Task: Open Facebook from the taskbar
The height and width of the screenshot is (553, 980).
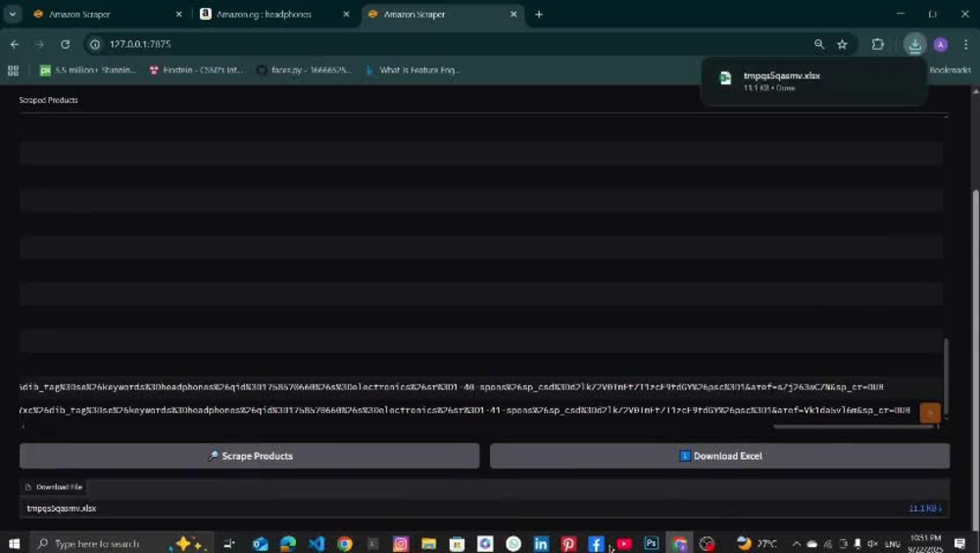Action: click(596, 543)
